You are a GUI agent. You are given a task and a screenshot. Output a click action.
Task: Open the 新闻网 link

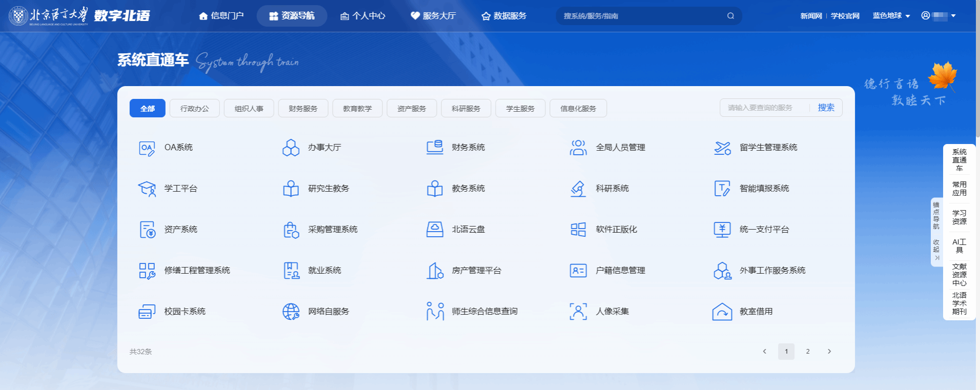click(x=811, y=16)
